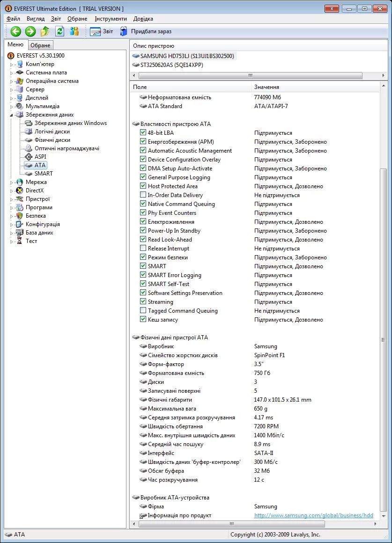392x543 pixels.
Task: Open the Звіт report toolbar button
Action: pyautogui.click(x=101, y=31)
